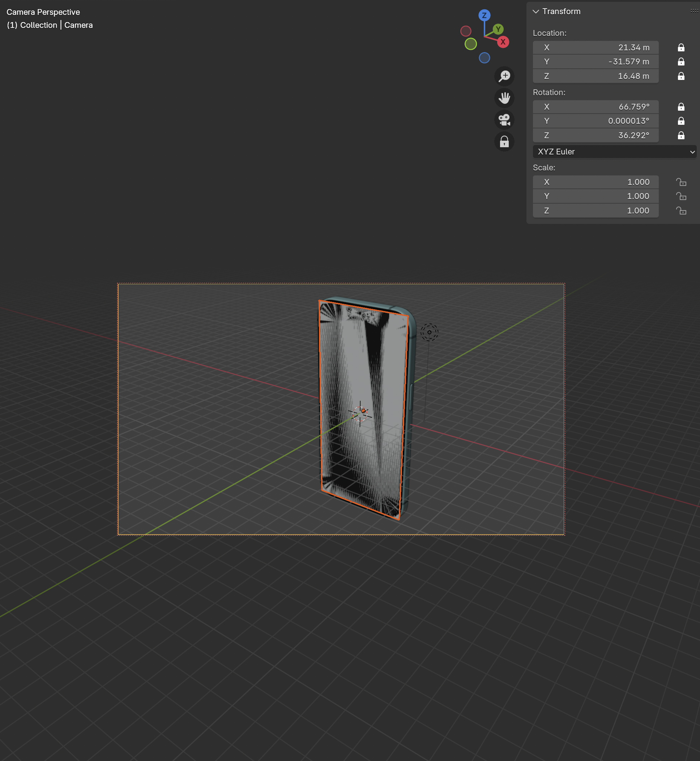Click the zoom magnifier viewport icon
Image resolution: width=700 pixels, height=761 pixels.
[x=504, y=76]
